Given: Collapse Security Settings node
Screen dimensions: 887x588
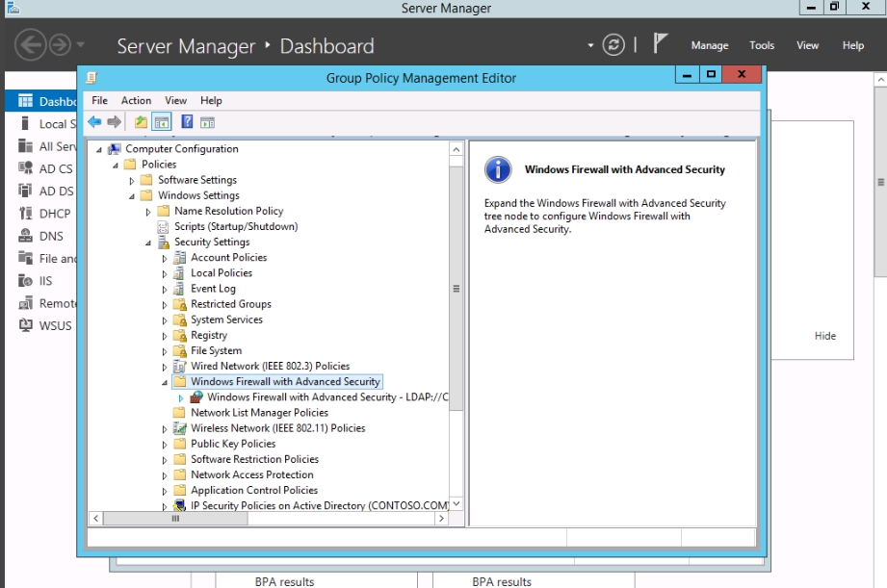Looking at the screenshot, I should 148,243.
